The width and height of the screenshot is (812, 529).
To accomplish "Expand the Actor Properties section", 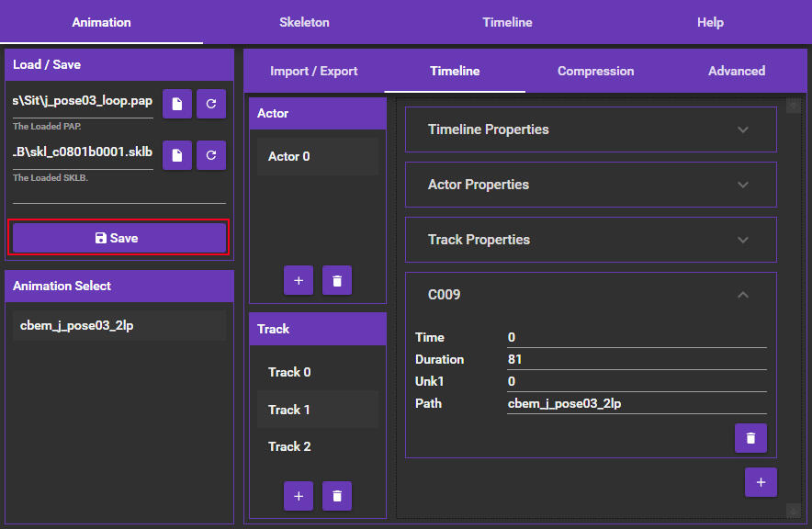I will coord(743,185).
